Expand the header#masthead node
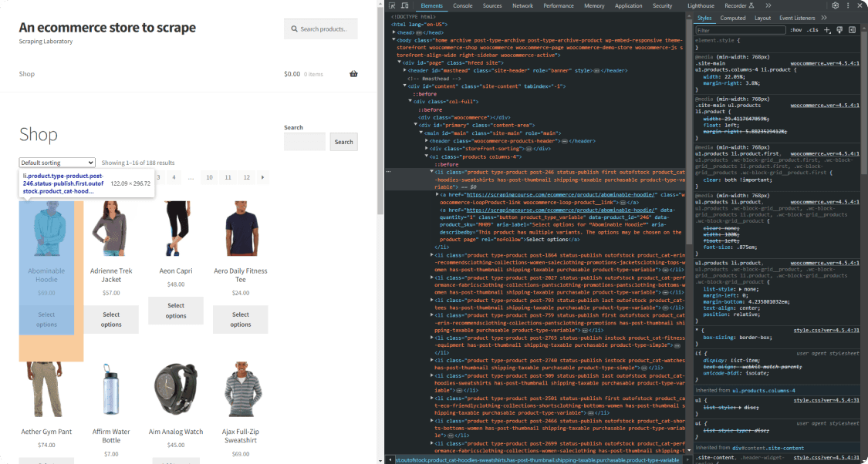Image resolution: width=868 pixels, height=464 pixels. point(405,71)
